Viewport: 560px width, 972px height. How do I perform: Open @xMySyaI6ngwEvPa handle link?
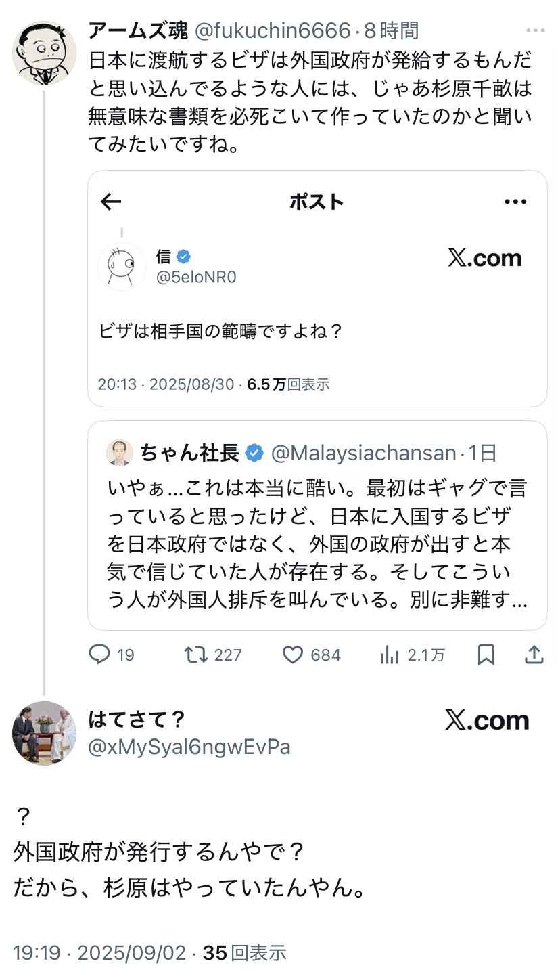[189, 747]
